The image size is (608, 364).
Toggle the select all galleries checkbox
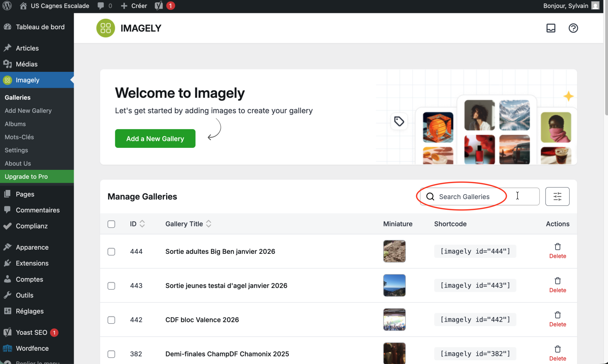click(111, 224)
